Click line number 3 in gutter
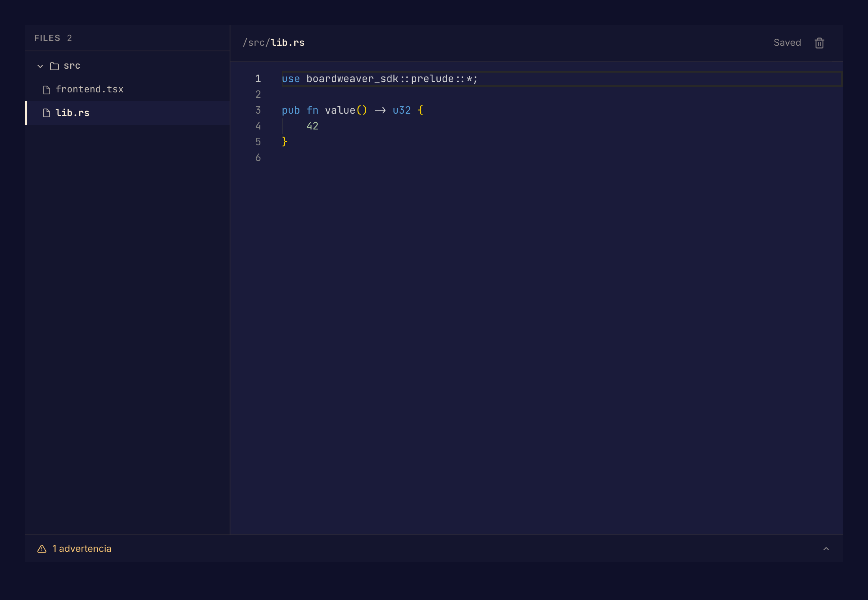 258,110
